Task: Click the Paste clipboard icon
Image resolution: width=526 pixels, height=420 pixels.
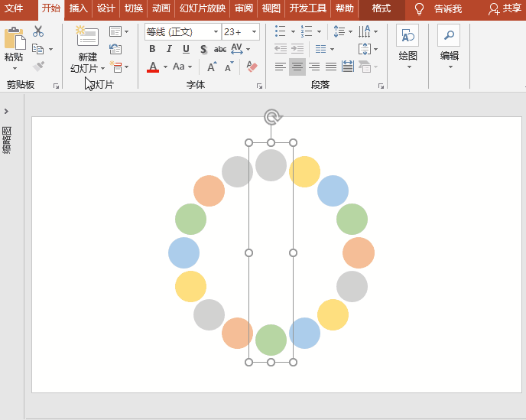Action: point(15,37)
